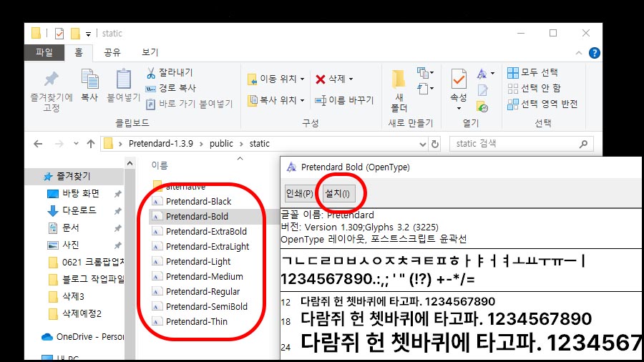Click Paste shortcut (바로 가기 붙여넣기)
The width and height of the screenshot is (644, 362).
tap(190, 104)
